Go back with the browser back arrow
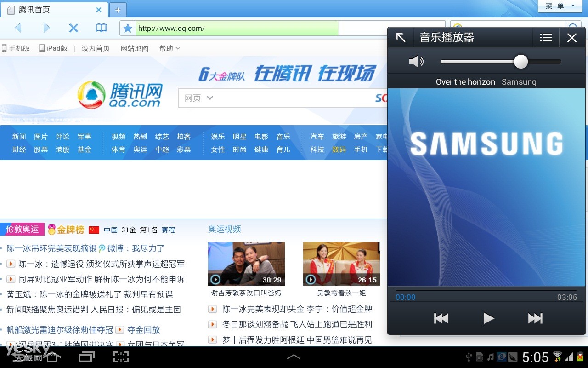 coord(18,28)
